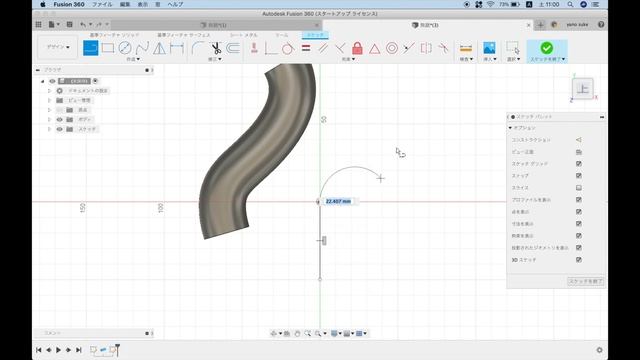
Task: Select the Offset tool
Action: point(233,48)
